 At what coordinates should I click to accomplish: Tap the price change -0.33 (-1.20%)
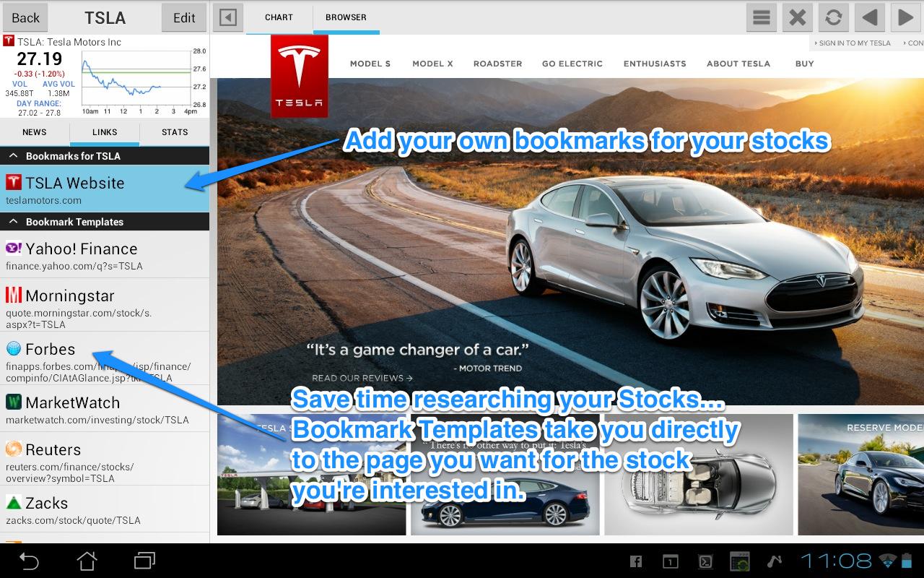(40, 74)
